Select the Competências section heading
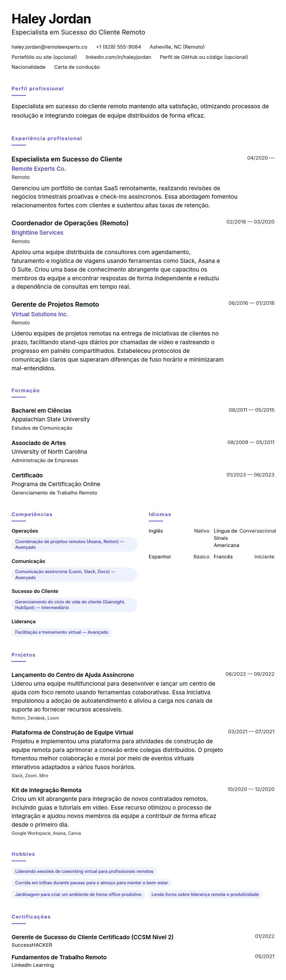This screenshot has width=286, height=980. click(x=32, y=514)
